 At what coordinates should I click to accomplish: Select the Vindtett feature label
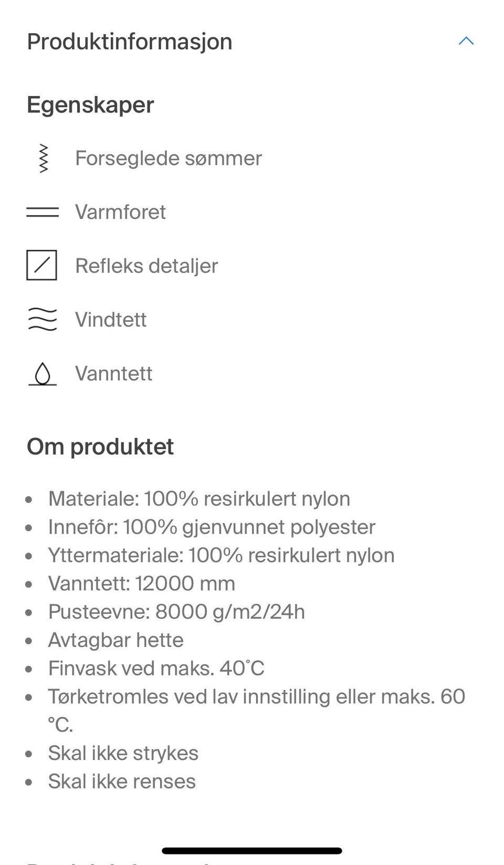click(111, 319)
